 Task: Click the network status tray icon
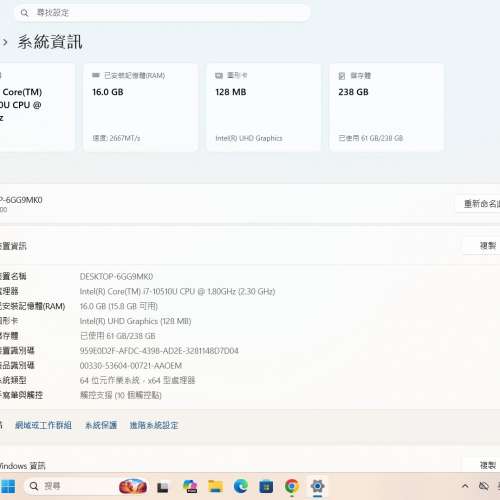484,486
